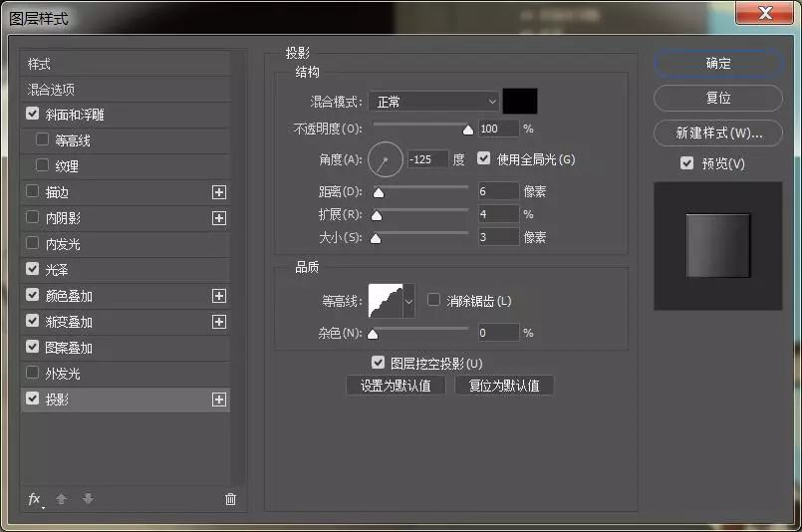Click the 确定 button
Viewport: 802px width, 532px height.
click(718, 63)
